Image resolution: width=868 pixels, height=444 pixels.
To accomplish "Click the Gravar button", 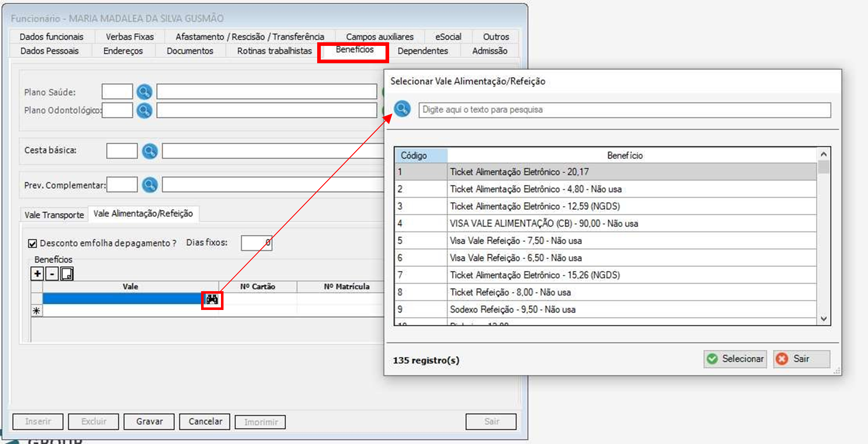I will (x=149, y=422).
